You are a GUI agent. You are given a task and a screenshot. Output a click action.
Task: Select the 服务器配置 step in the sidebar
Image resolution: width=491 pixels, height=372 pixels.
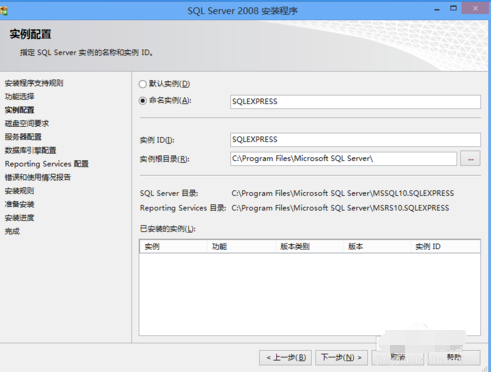coord(23,137)
